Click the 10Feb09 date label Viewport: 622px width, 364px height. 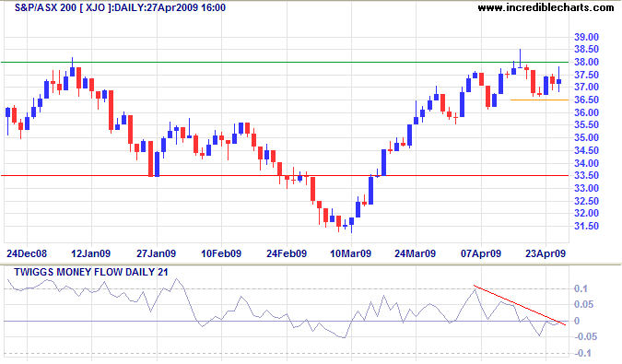(x=221, y=253)
